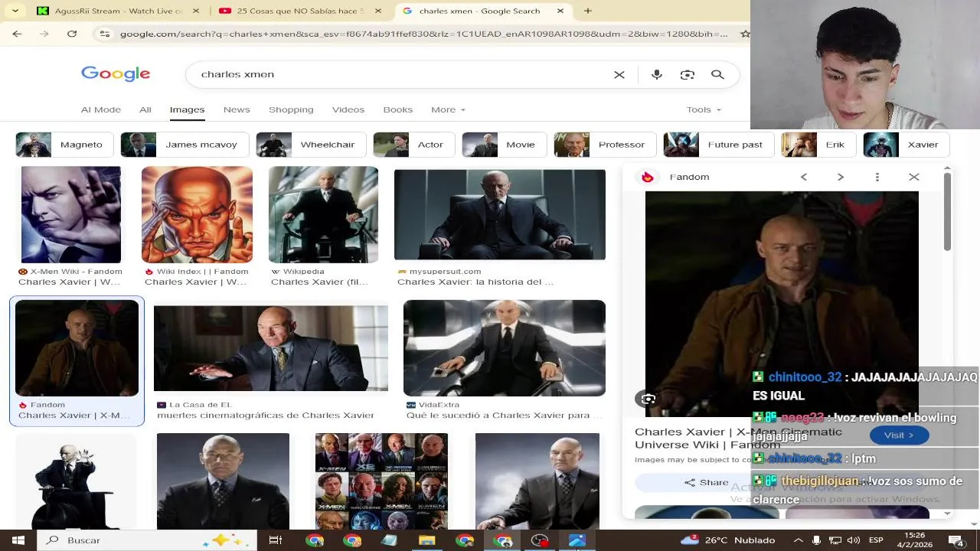Open Windows Start menu
The image size is (980, 551).
pos(18,540)
